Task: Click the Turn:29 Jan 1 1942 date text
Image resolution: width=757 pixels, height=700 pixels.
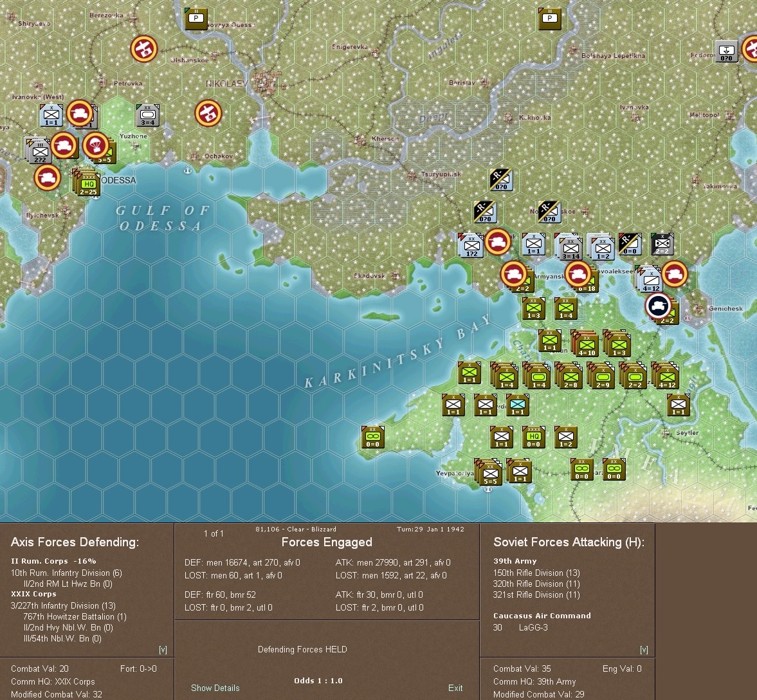Action: [430, 529]
